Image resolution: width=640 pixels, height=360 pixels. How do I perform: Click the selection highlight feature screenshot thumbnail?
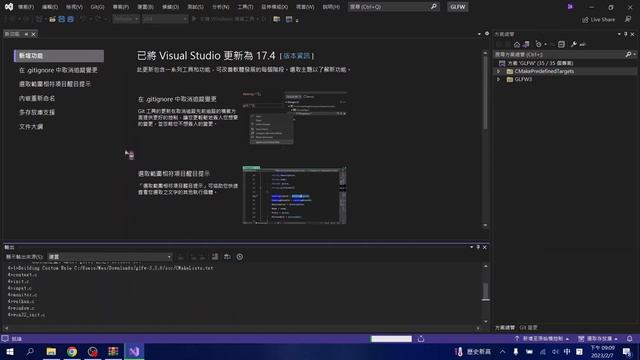(x=294, y=195)
